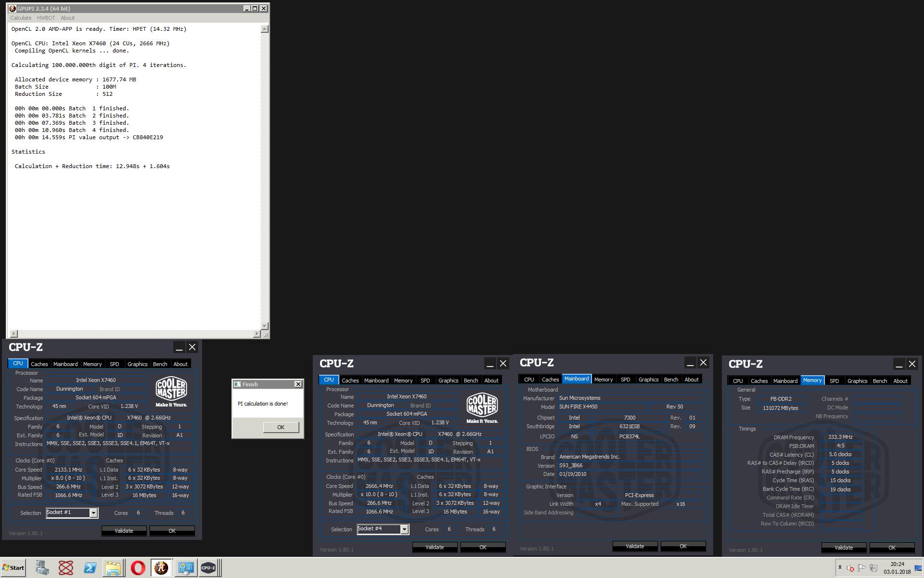The width and height of the screenshot is (924, 578).
Task: Click GPUPI horizontal scrollbar track
Action: click(135, 334)
